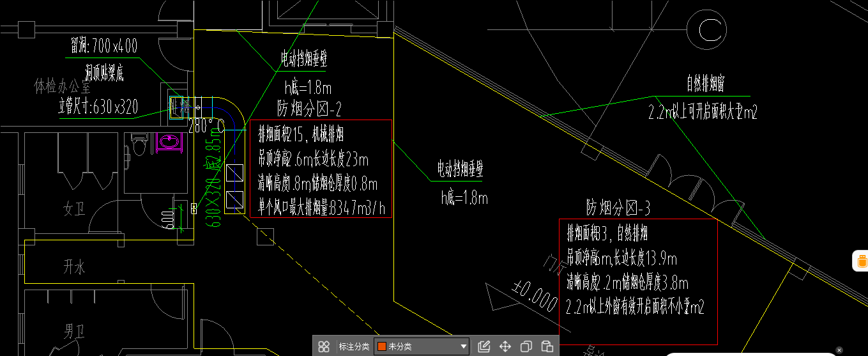Click line 清晰高度.2m储烟仓厚度3.8m
The image size is (868, 356).
pyautogui.click(x=627, y=282)
